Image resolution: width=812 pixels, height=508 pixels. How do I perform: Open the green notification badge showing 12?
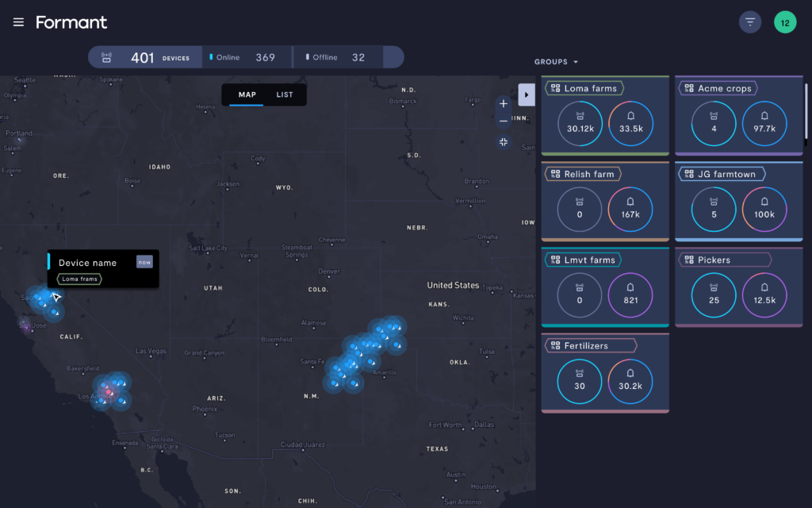click(x=785, y=21)
